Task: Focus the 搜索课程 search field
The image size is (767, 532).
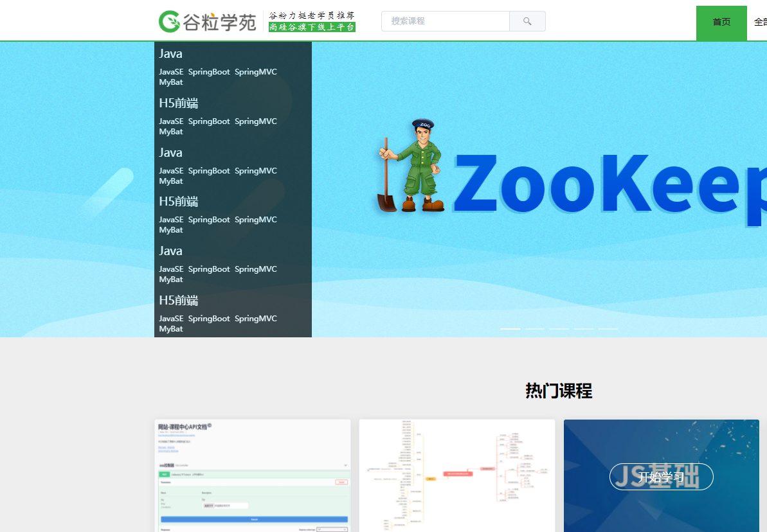Action: pyautogui.click(x=445, y=21)
